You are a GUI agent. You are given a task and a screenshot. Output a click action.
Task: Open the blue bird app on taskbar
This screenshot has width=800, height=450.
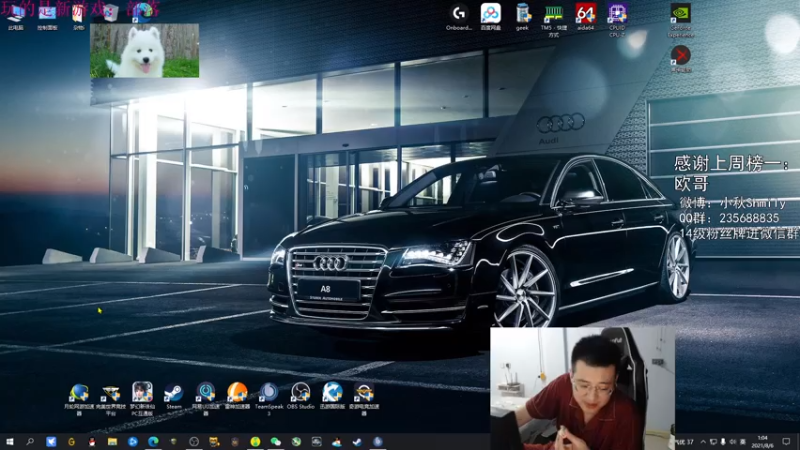coord(51,441)
